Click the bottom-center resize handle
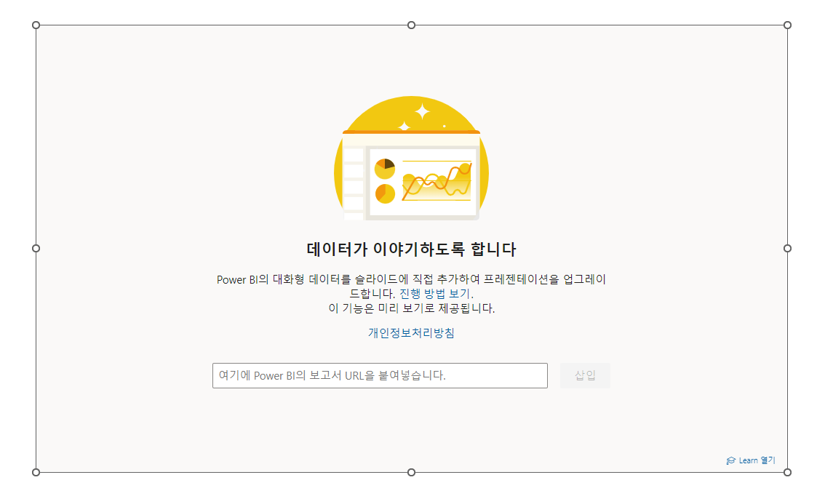The width and height of the screenshot is (817, 504). (411, 472)
